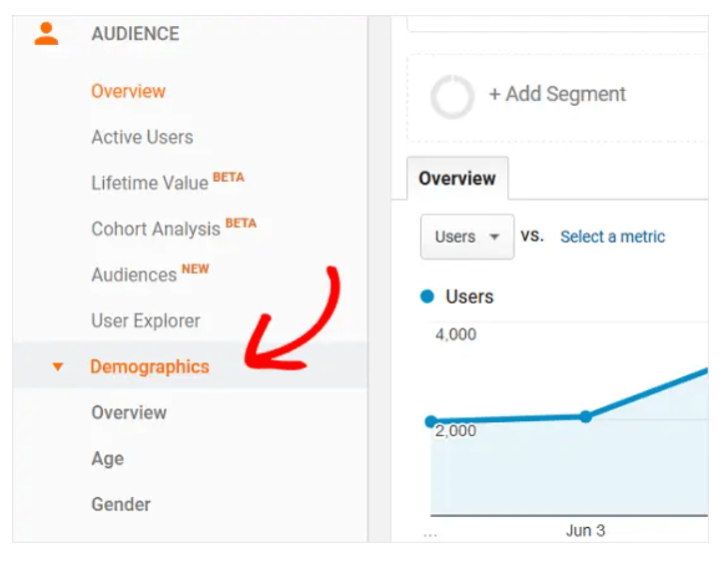Select the Age demographics report
The width and height of the screenshot is (728, 562).
[x=108, y=458]
